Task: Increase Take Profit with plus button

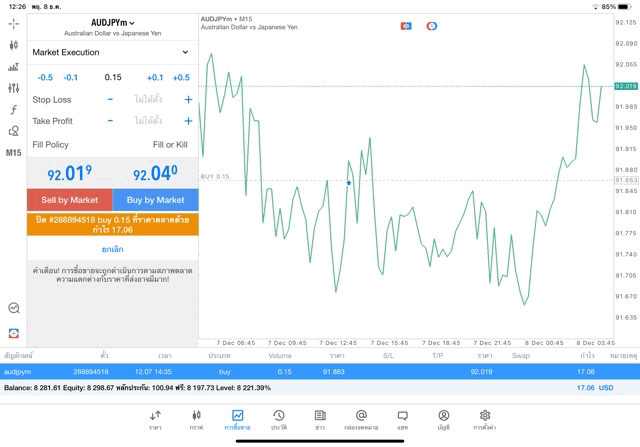Action: pos(188,121)
